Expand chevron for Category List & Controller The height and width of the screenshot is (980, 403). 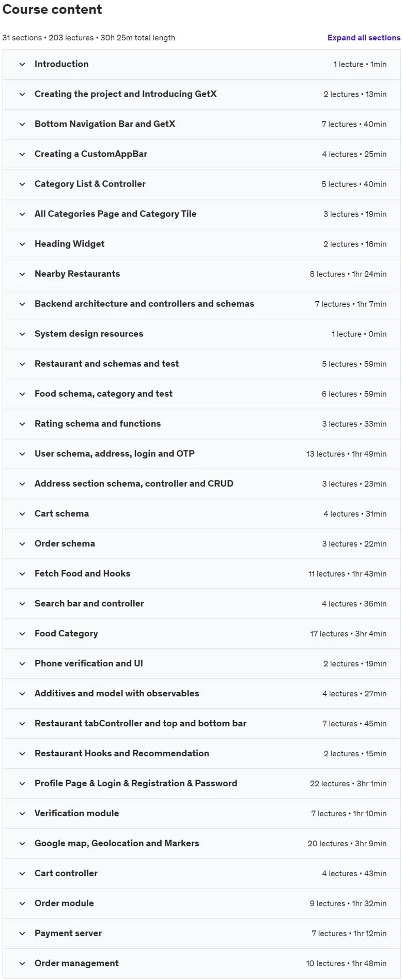pyautogui.click(x=22, y=184)
